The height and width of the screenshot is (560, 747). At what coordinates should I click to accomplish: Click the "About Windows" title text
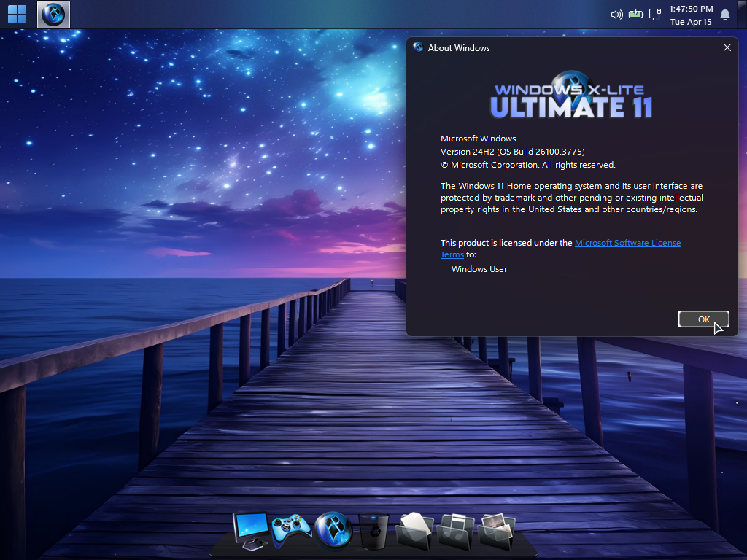459,47
